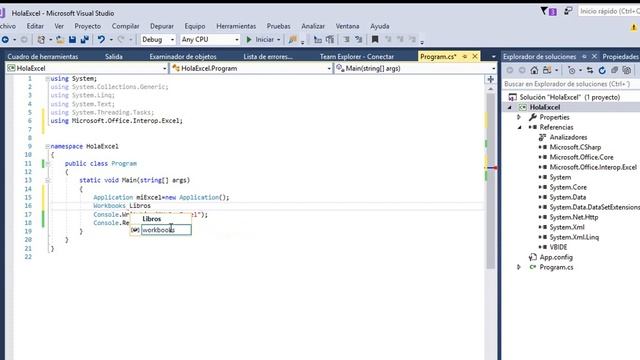Select Microsoft.Office.Interop.Excel reference
640x360 pixels.
pos(593,167)
